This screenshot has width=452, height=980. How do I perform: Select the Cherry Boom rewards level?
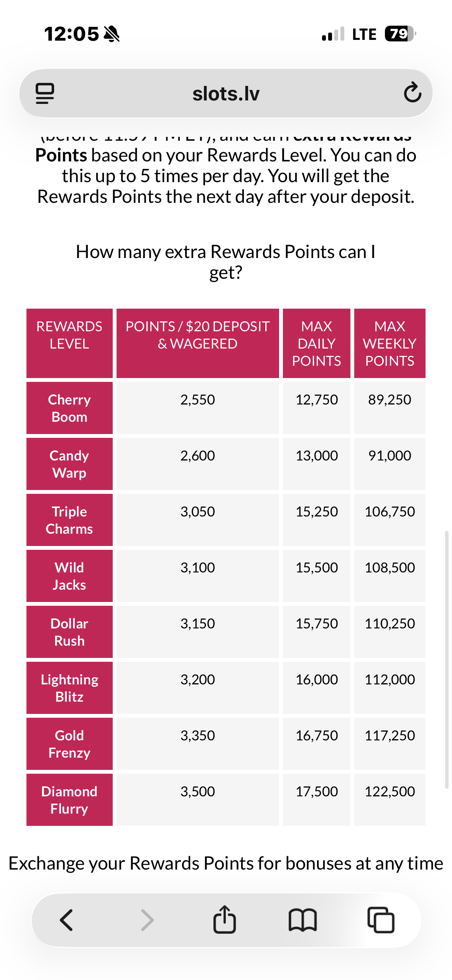[69, 408]
